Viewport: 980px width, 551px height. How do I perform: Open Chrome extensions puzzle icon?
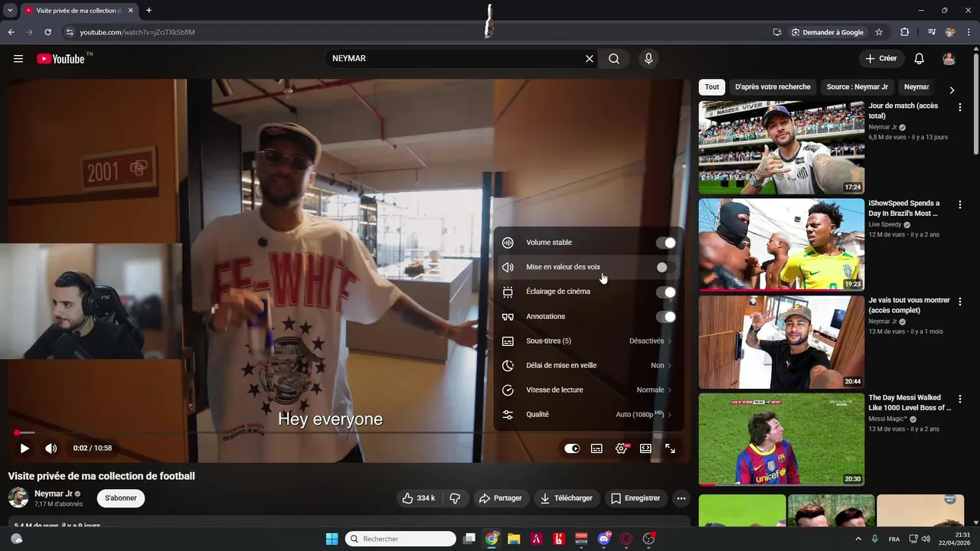[x=904, y=32]
